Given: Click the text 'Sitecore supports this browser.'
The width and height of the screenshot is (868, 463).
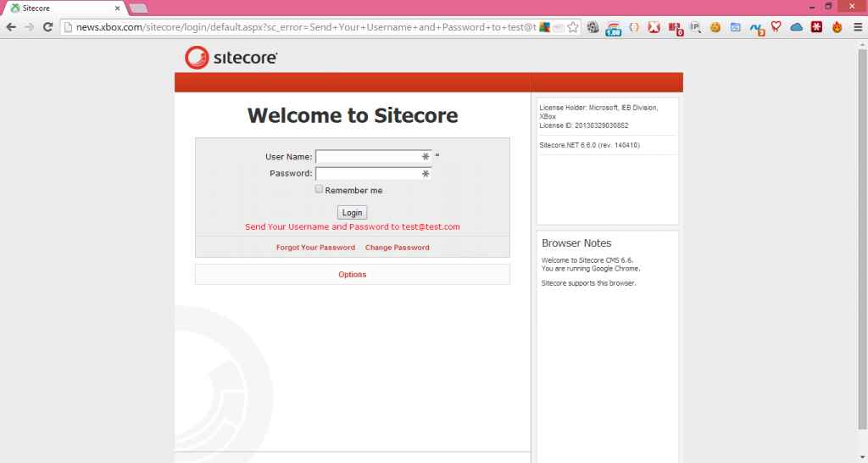Looking at the screenshot, I should coord(589,283).
